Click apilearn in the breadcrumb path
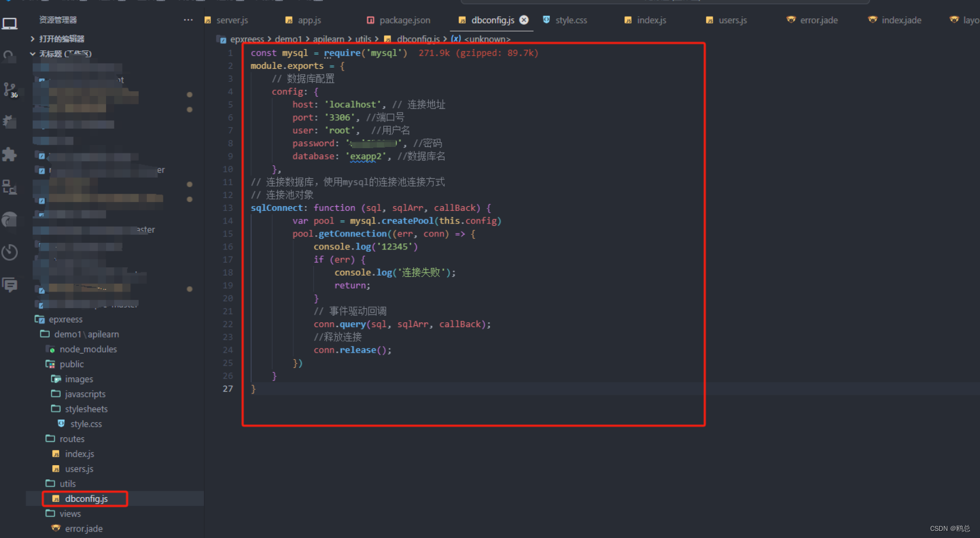Screen dimensions: 980x538 [329, 39]
